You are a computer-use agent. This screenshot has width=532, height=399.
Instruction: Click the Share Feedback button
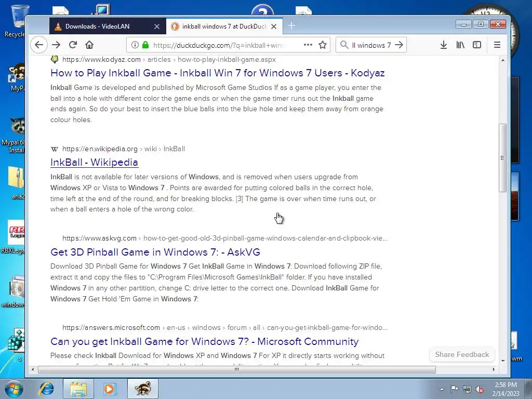point(462,354)
